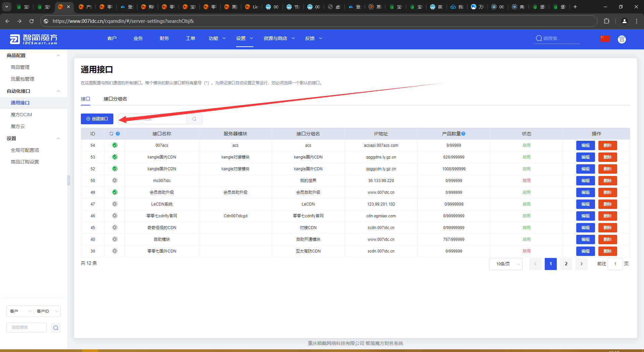This screenshot has height=352, width=644.
Task: Collapse the 商品配置 sidebar group
Action: pyautogui.click(x=58, y=55)
